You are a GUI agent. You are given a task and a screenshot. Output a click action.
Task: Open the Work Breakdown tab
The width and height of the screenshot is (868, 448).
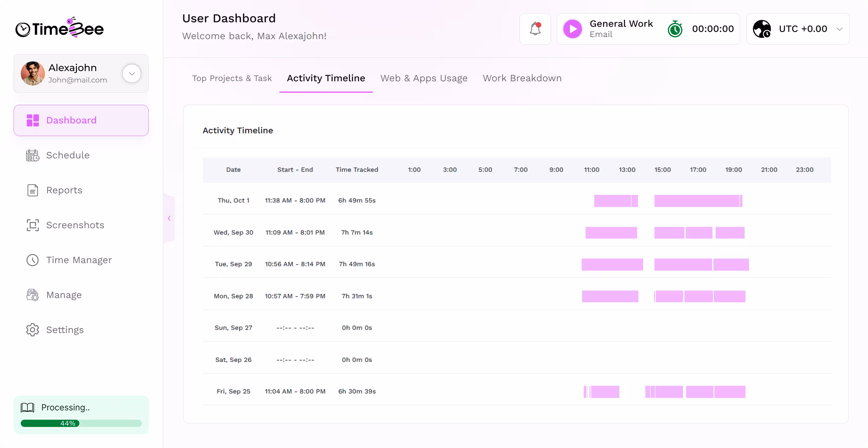click(522, 78)
